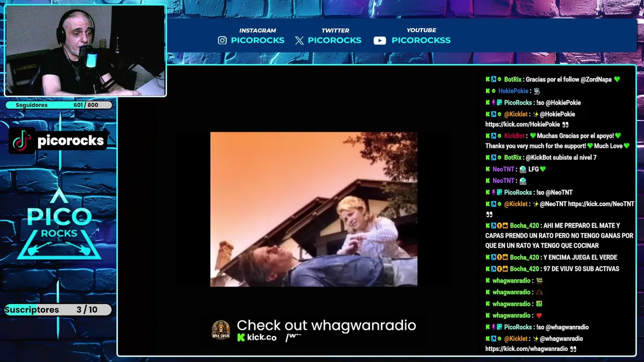Screen dimensions: 644x362
Task: Click the '!so @HokiePokie' chat command
Action: tap(558, 103)
